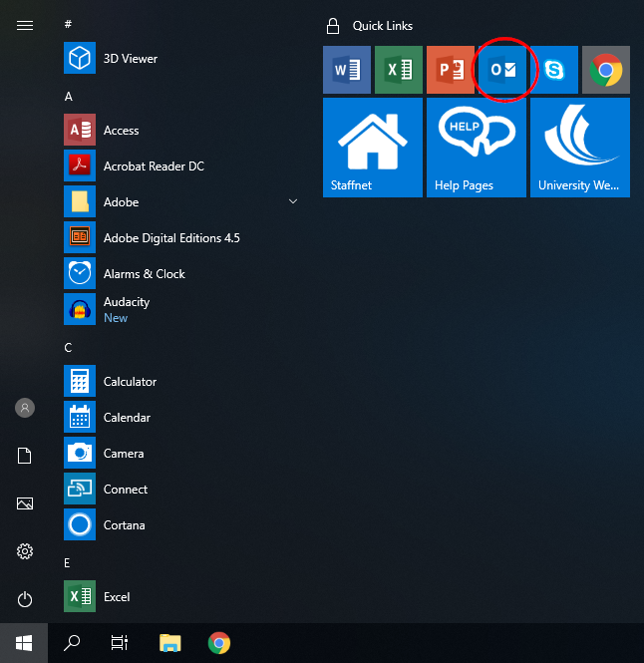
Task: Open Excel from the app list
Action: (181, 596)
